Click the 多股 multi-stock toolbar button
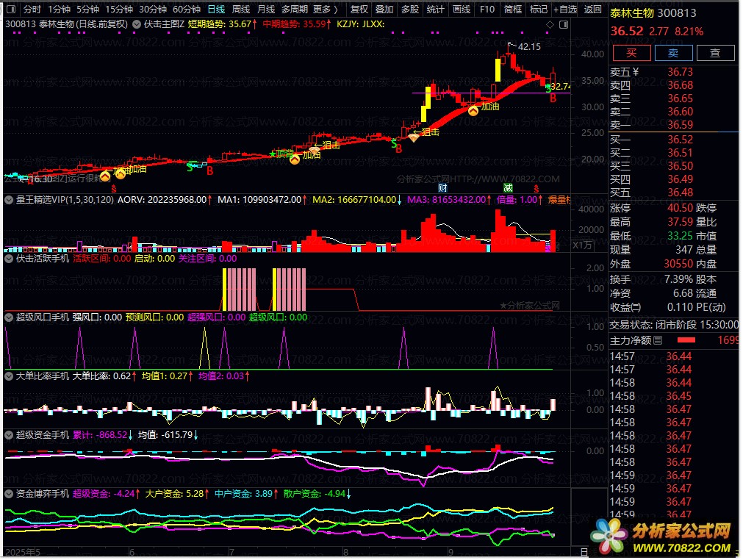The width and height of the screenshot is (743, 560). pyautogui.click(x=409, y=9)
